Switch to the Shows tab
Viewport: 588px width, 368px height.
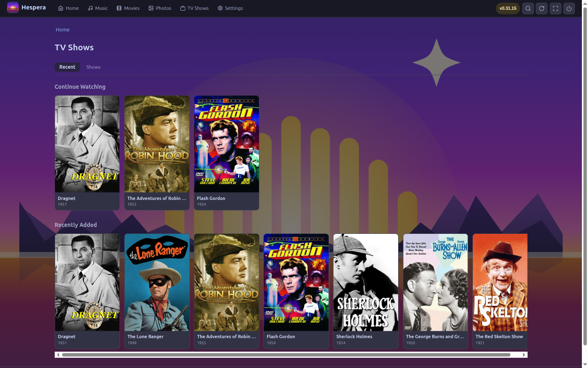click(x=93, y=67)
